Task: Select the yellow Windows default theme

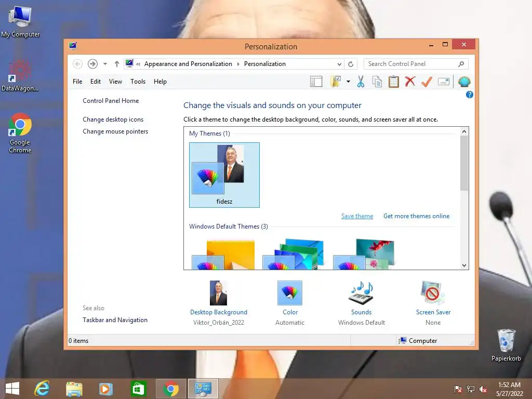Action: [x=223, y=255]
